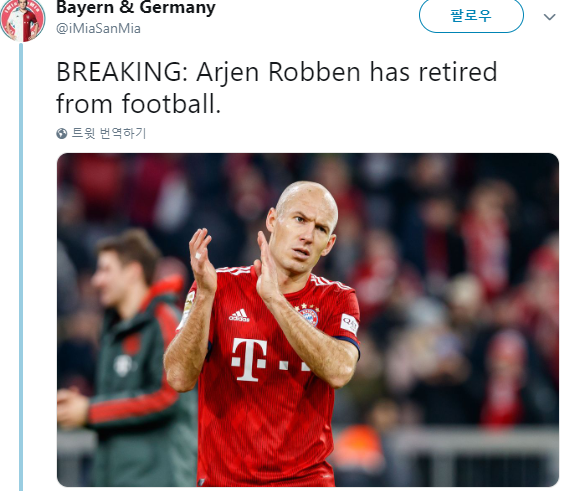
Task: Click the Bayern & Germany account name
Action: (136, 7)
